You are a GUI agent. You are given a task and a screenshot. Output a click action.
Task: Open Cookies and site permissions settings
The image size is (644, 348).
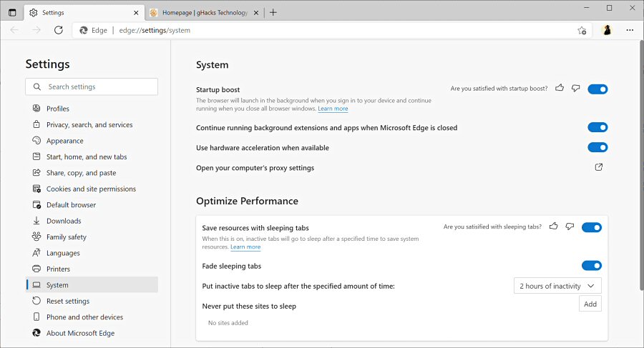pos(92,189)
